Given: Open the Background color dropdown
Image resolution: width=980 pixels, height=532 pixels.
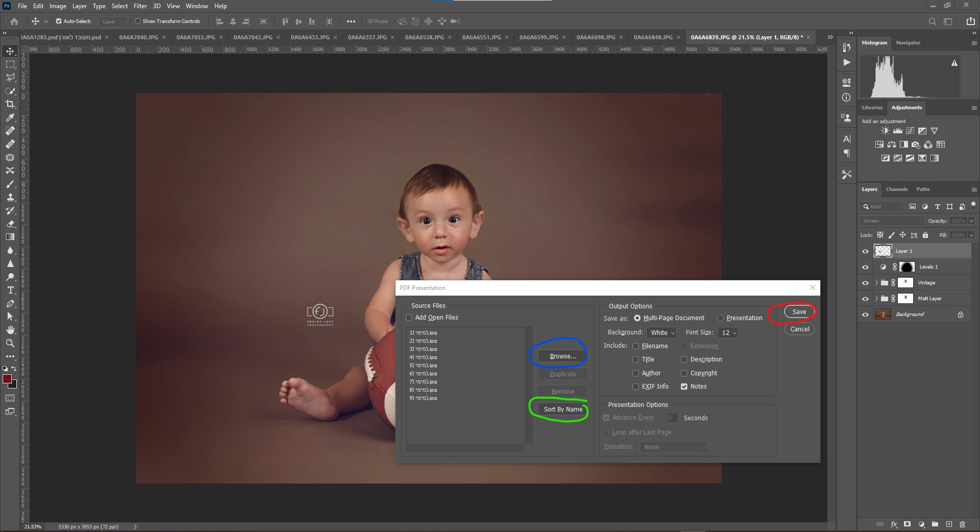Looking at the screenshot, I should 661,333.
